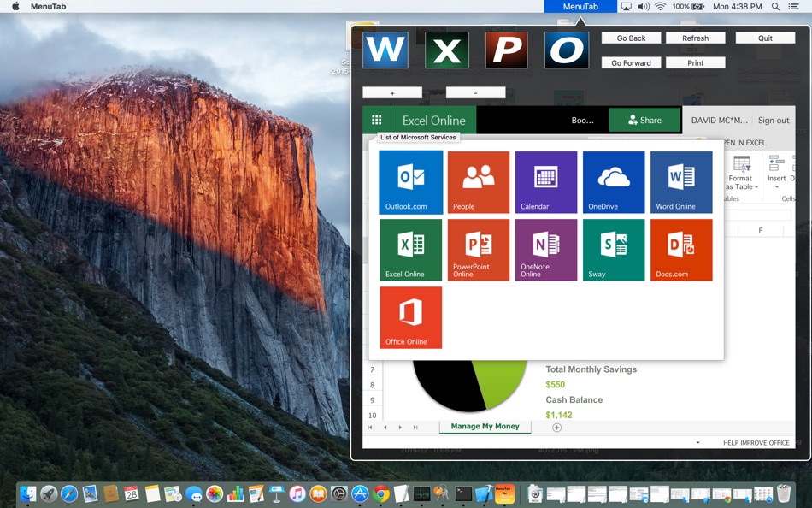Open the OneDrive tile
Screen dimensions: 812x508
(x=614, y=182)
